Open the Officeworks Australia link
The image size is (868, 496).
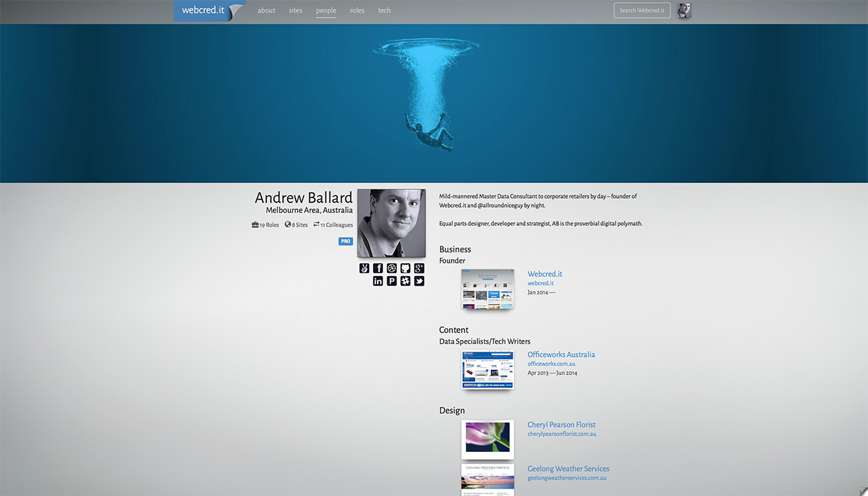(x=561, y=354)
